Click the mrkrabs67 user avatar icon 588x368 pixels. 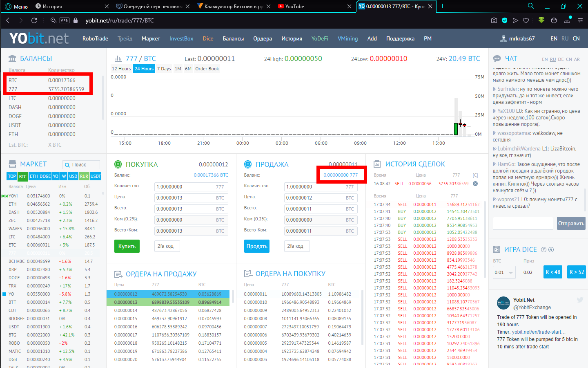[503, 38]
